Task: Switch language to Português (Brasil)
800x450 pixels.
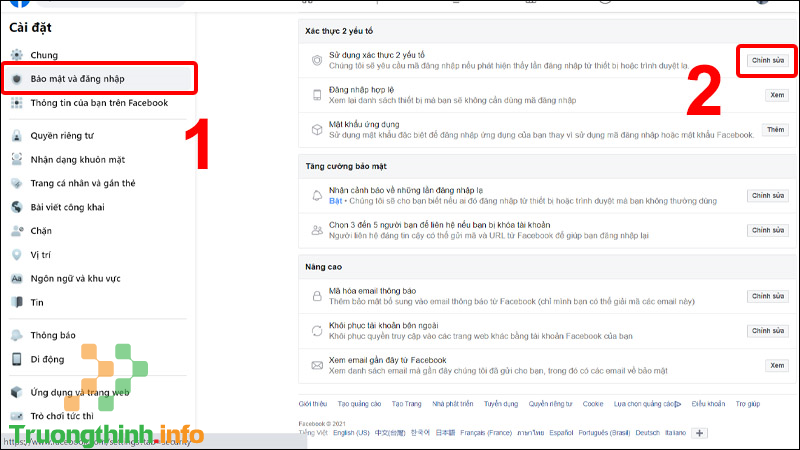Action: pos(604,433)
